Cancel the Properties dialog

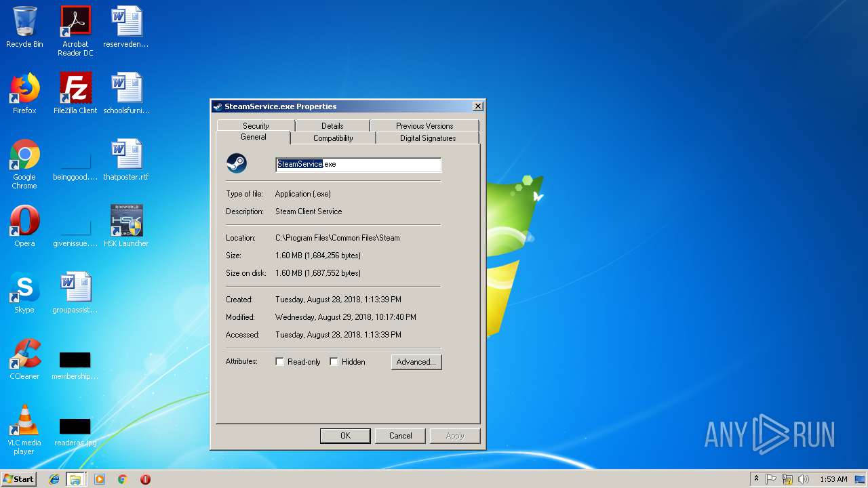[x=400, y=436]
